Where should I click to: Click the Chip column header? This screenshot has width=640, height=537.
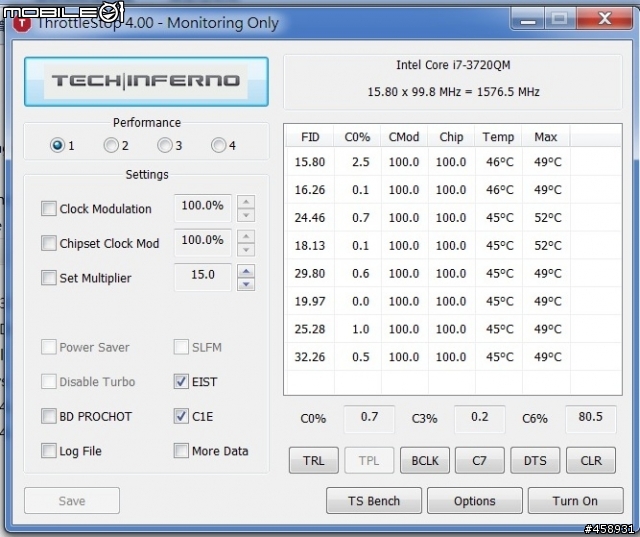451,137
